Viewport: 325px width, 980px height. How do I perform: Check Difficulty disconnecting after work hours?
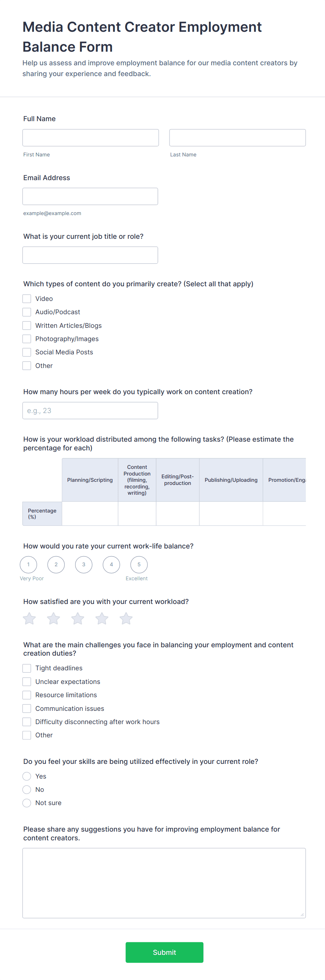[x=27, y=722]
